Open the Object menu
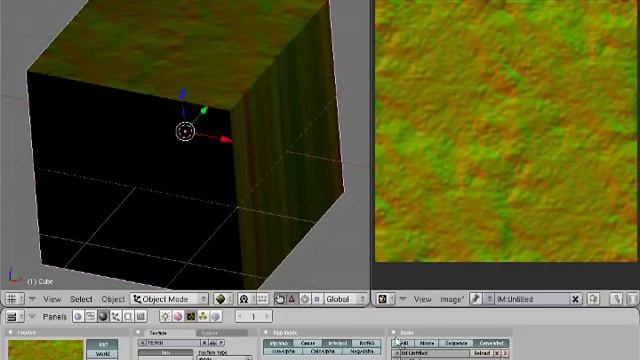Viewport: 640px width, 360px height. coord(113,299)
